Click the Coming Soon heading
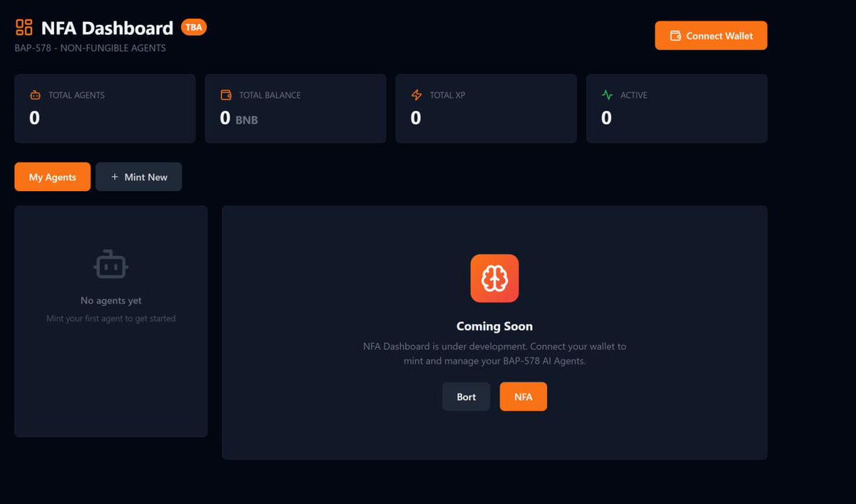This screenshot has width=856, height=504. 494,326
